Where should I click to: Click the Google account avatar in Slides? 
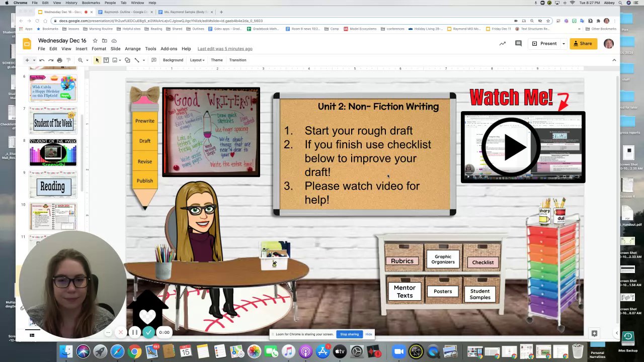tap(608, 44)
